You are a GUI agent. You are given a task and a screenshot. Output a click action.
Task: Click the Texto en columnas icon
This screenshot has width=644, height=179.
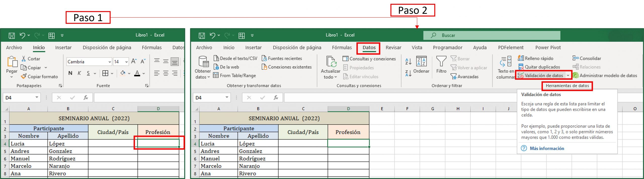click(506, 62)
